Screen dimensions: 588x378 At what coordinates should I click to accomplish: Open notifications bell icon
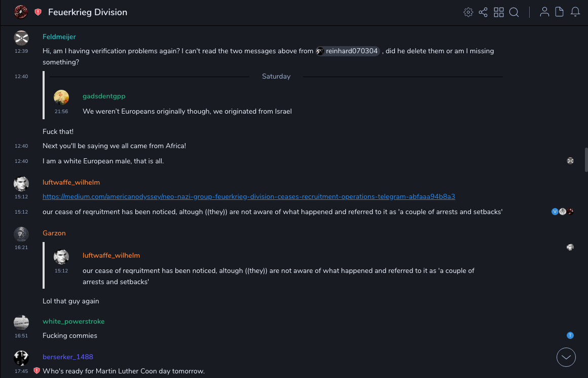pos(575,12)
